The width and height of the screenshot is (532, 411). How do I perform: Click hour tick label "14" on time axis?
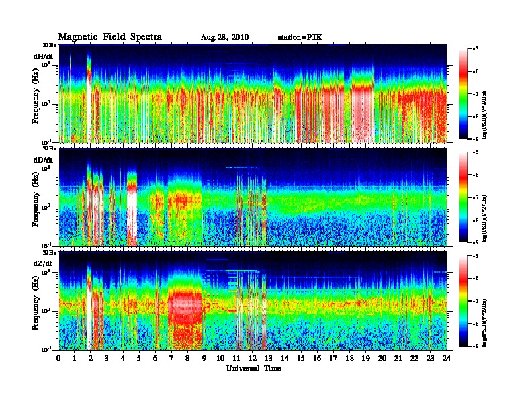click(285, 358)
